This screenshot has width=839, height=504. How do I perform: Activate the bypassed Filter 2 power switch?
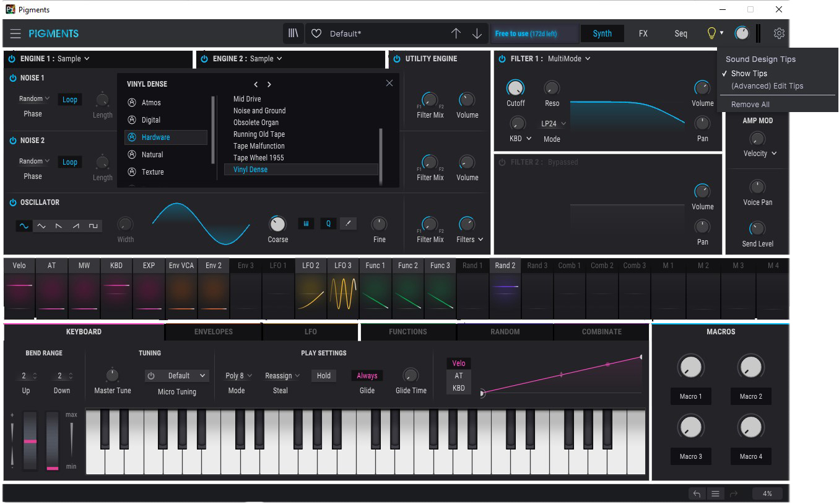click(x=501, y=162)
